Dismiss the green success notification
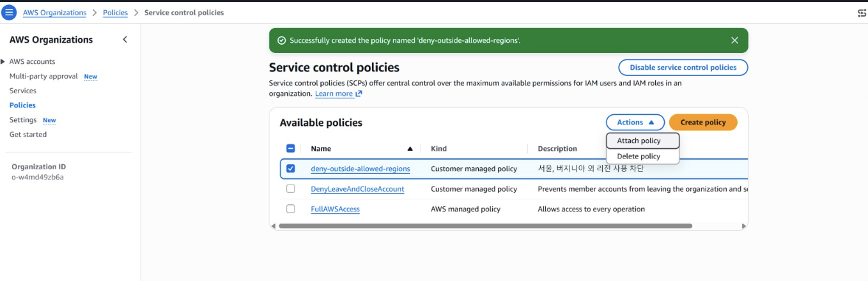 (x=734, y=40)
